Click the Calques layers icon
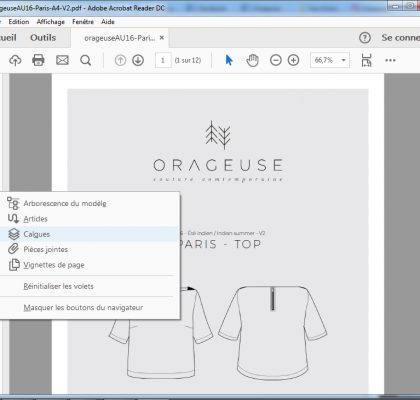 [x=14, y=234]
